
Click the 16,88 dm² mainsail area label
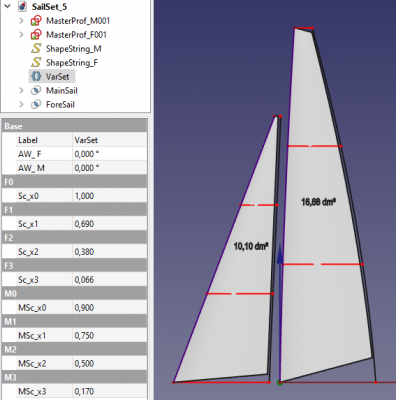tap(318, 202)
